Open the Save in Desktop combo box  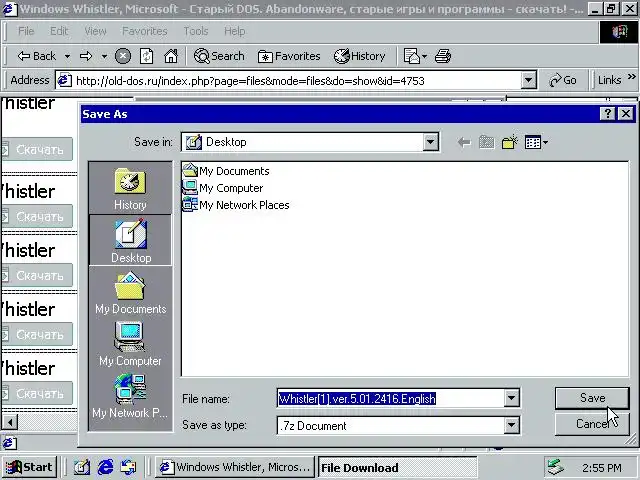[310, 142]
